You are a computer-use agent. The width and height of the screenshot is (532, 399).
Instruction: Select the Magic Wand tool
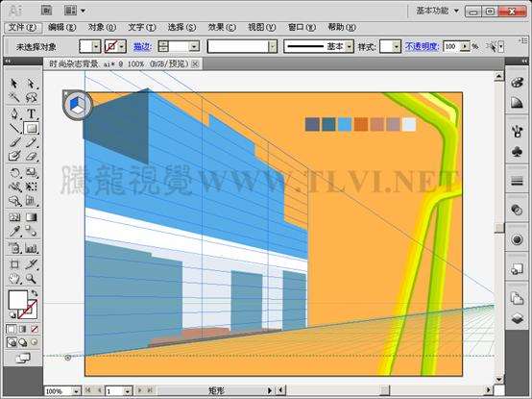(x=13, y=98)
